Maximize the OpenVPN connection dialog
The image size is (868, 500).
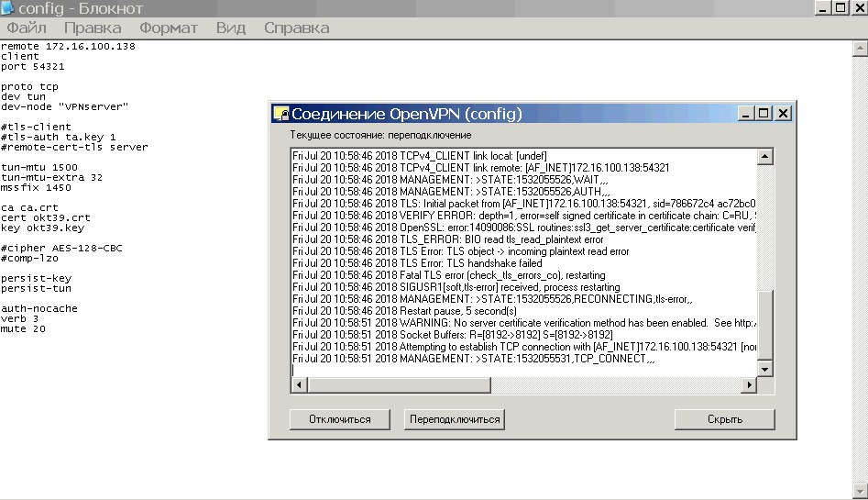coord(764,114)
